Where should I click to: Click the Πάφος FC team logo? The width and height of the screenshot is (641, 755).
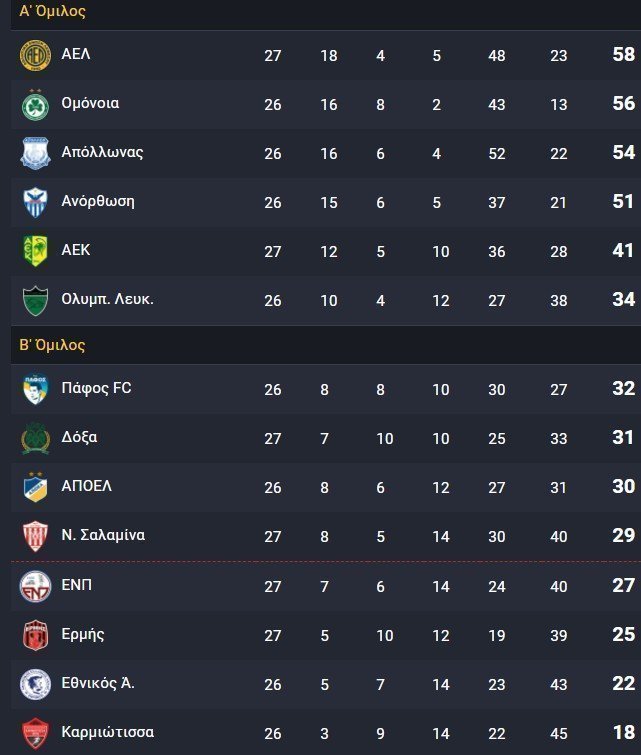click(x=35, y=389)
